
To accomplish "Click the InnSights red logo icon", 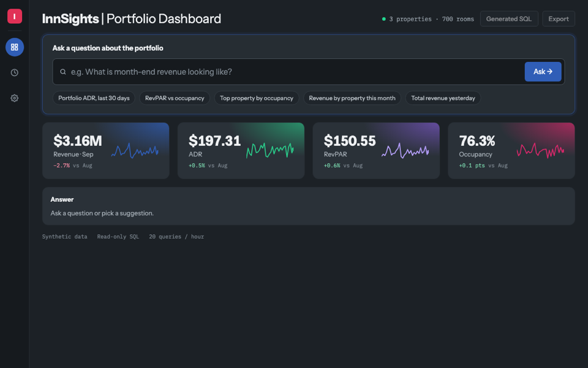I will pos(15,16).
